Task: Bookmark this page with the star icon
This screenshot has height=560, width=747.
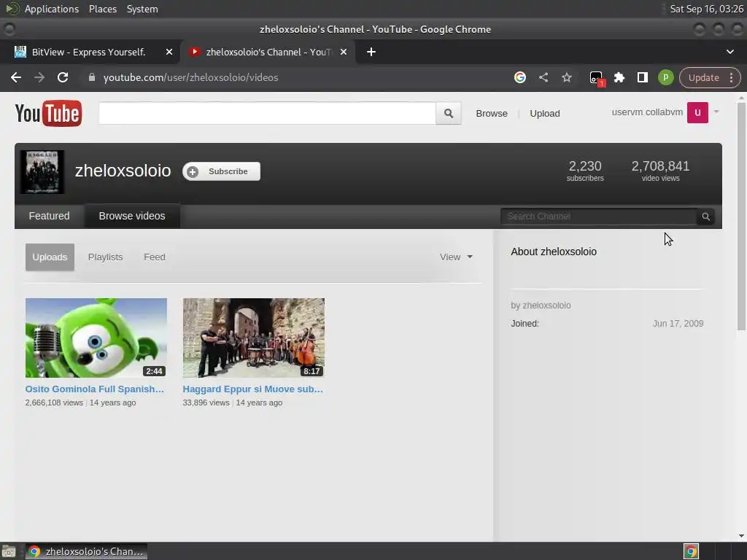Action: pos(566,77)
